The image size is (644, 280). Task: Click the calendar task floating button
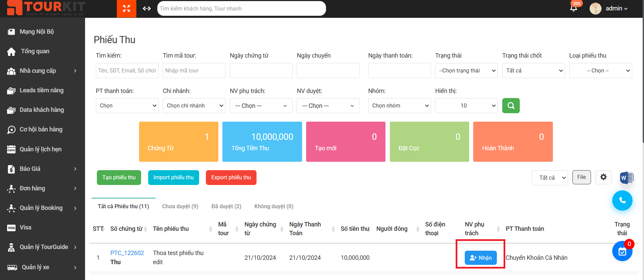tap(622, 251)
